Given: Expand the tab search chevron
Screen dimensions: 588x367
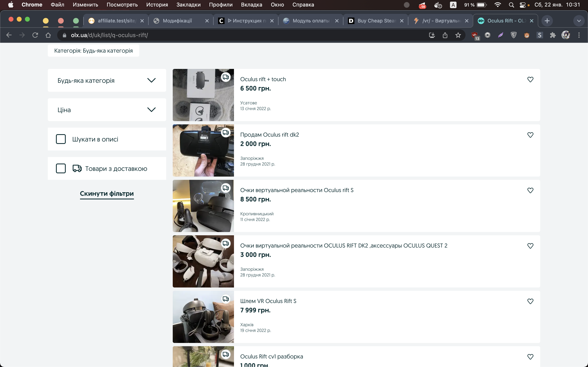Looking at the screenshot, I should point(579,21).
